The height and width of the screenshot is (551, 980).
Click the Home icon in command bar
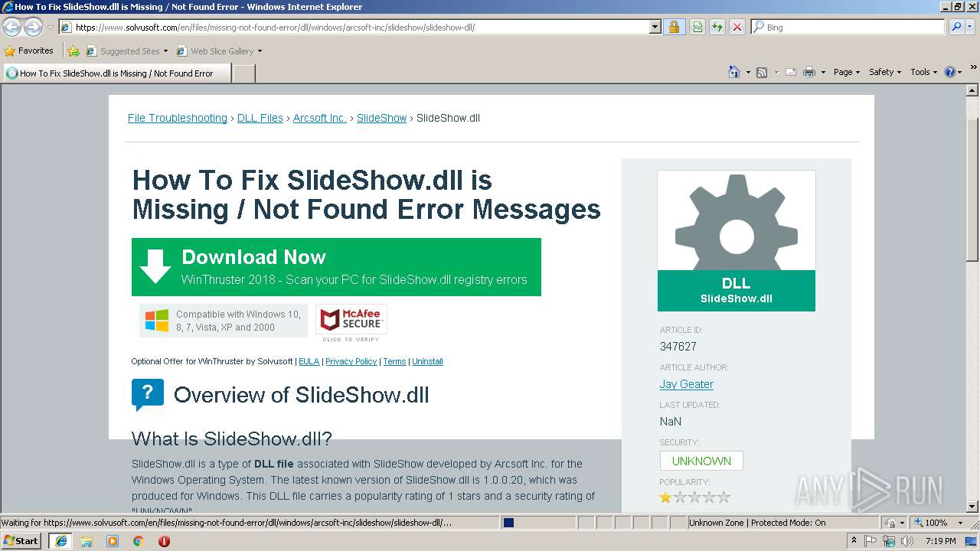point(733,72)
